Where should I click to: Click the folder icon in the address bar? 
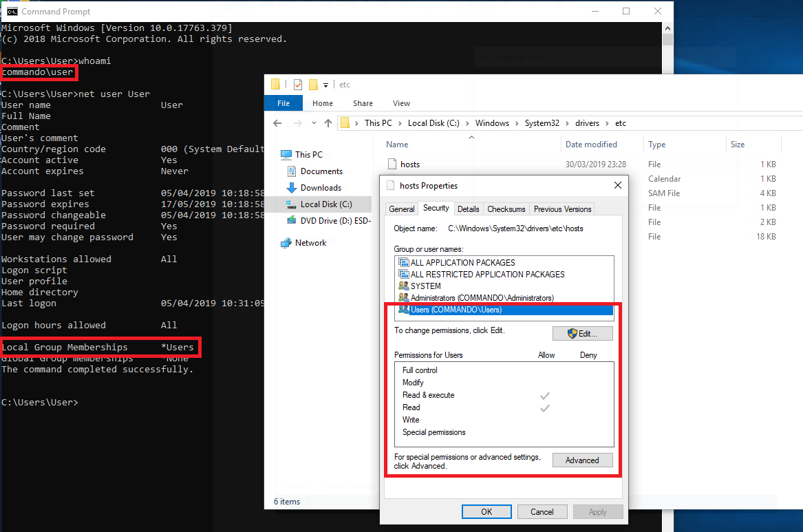(x=345, y=123)
